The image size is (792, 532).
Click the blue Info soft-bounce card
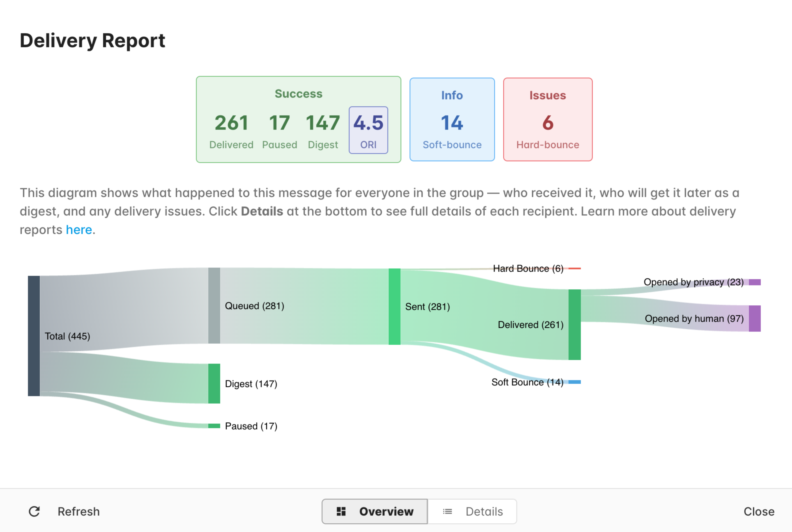452,120
